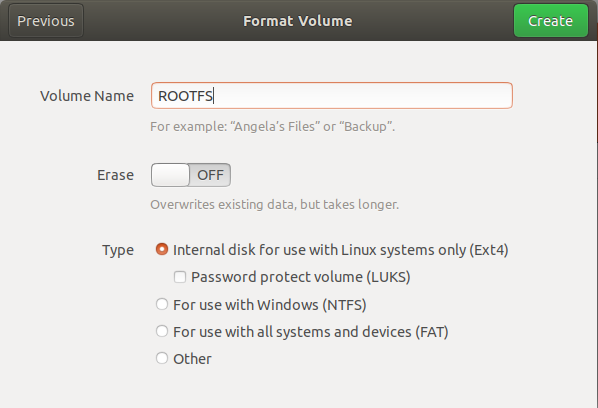The width and height of the screenshot is (598, 408).
Task: Click the 'Type' section label
Action: point(118,251)
